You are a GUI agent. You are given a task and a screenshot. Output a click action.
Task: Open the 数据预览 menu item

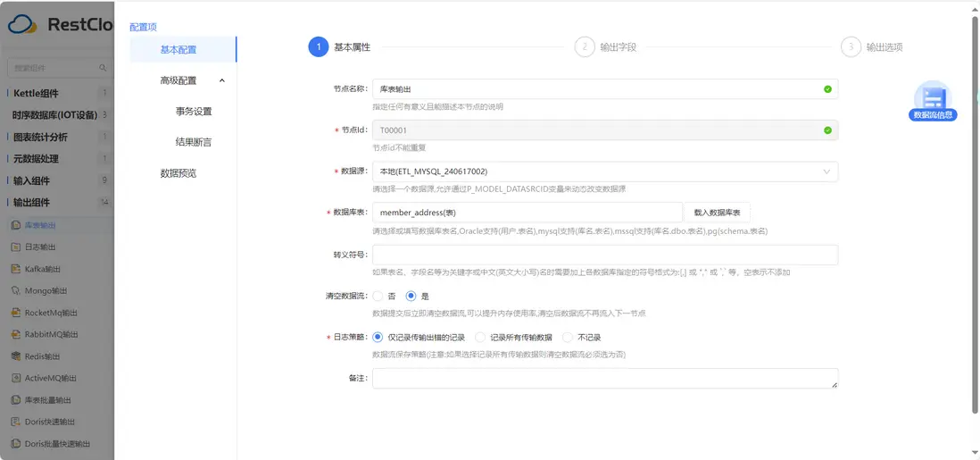(179, 173)
